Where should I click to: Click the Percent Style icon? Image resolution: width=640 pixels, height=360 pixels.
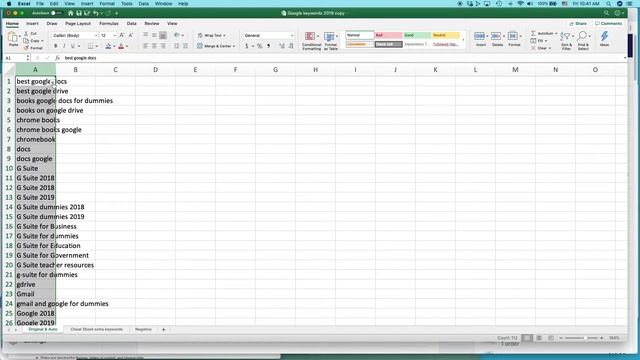click(259, 46)
